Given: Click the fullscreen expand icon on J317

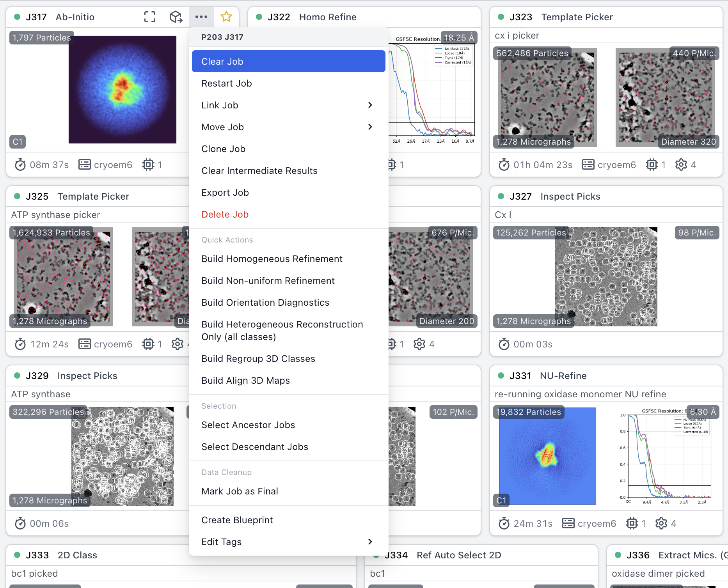Looking at the screenshot, I should coord(150,17).
